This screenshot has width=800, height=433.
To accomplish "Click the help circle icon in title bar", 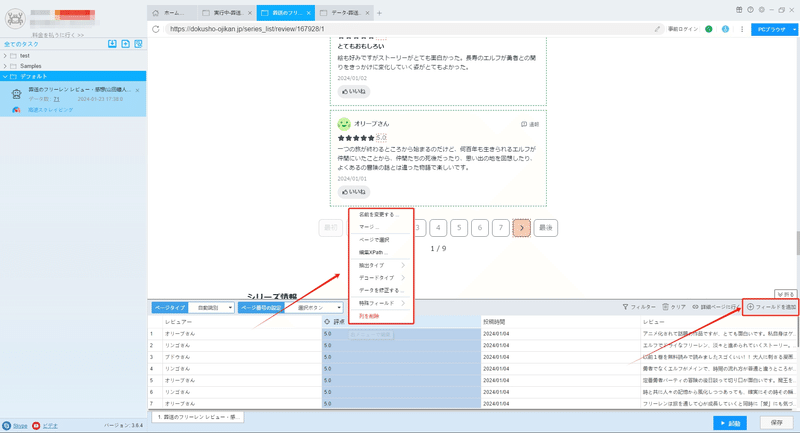I will 750,10.
